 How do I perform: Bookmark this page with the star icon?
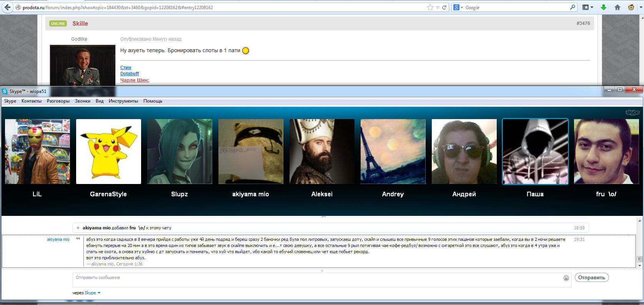point(430,7)
